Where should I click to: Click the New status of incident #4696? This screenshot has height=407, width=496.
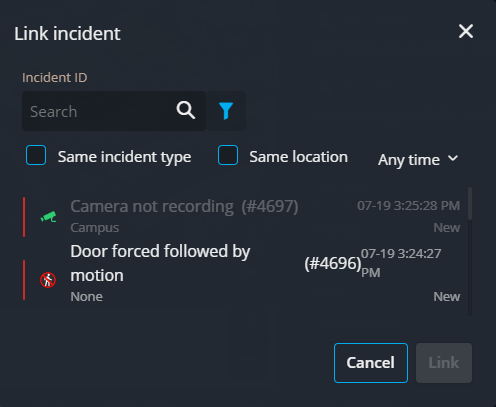tap(447, 297)
